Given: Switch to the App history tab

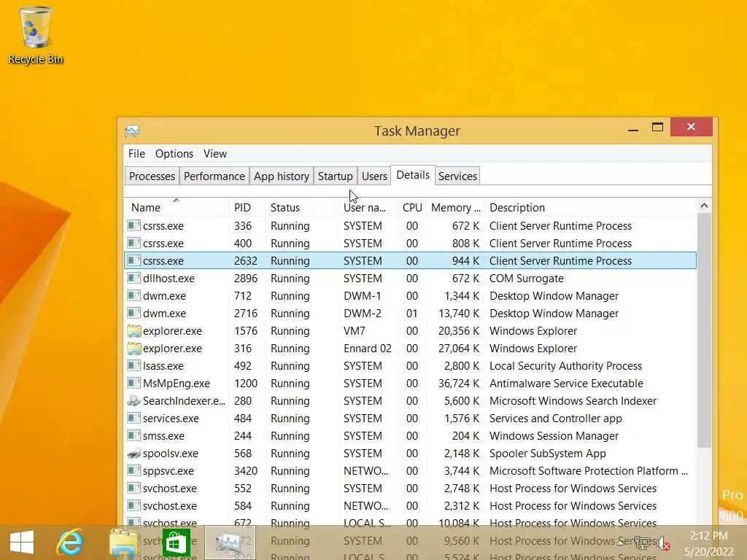Looking at the screenshot, I should point(281,176).
